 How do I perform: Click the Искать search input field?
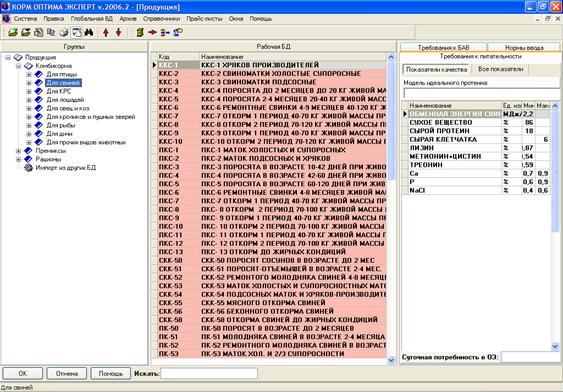(209, 373)
